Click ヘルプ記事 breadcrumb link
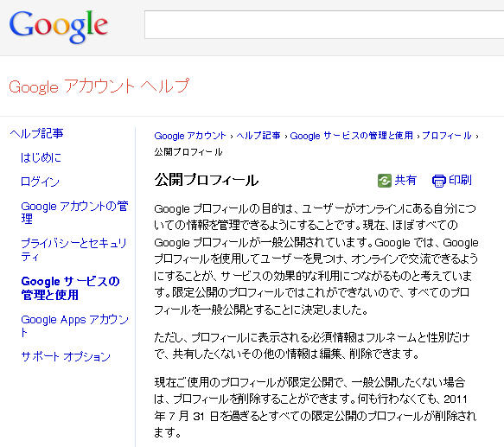The width and height of the screenshot is (504, 447). pos(258,136)
